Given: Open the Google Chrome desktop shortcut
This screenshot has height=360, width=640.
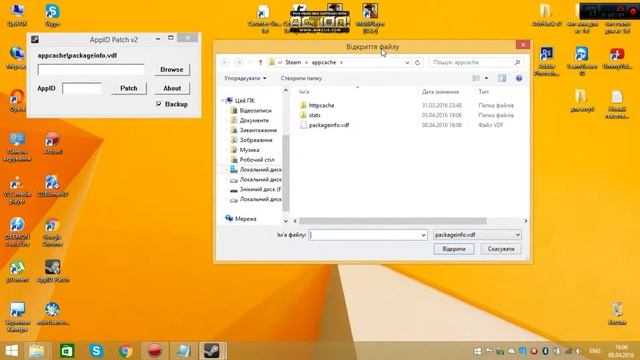Looking at the screenshot, I should pyautogui.click(x=52, y=232).
